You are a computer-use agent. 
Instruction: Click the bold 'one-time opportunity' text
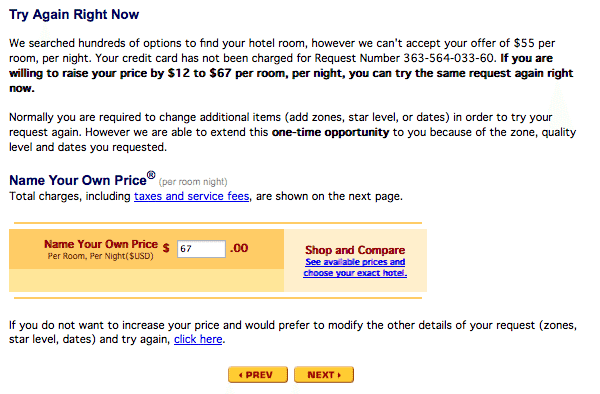(330, 132)
